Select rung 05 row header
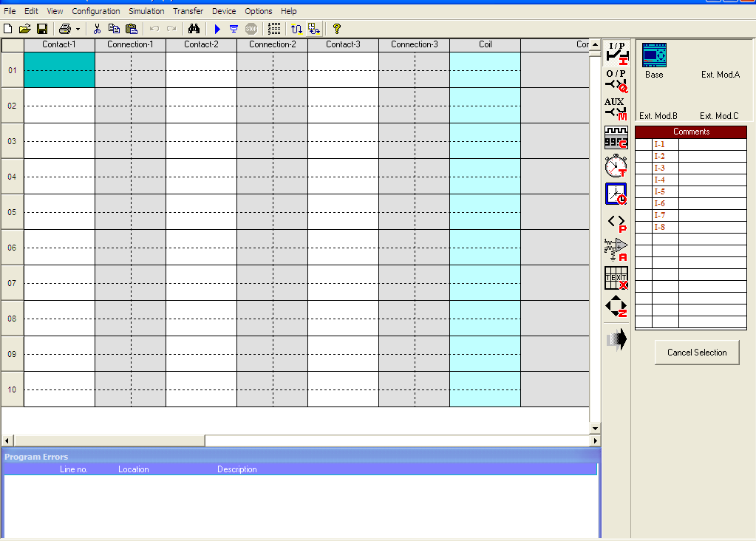756x541 pixels. pyautogui.click(x=12, y=212)
